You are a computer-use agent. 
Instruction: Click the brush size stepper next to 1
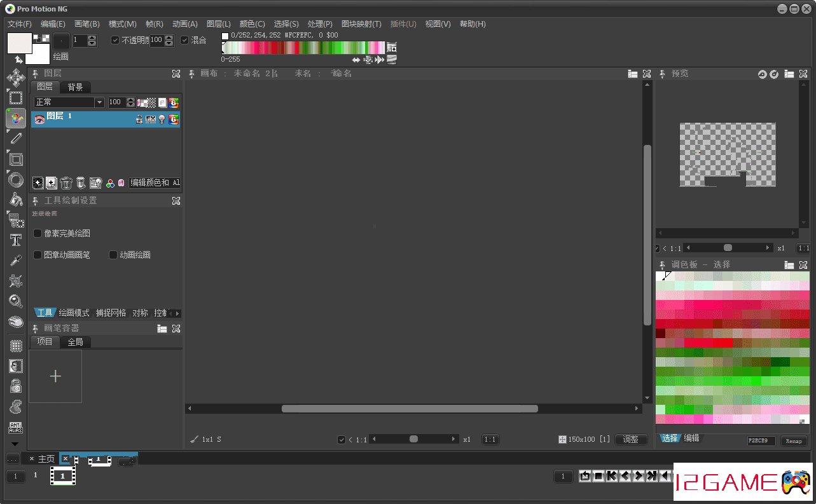tap(92, 41)
